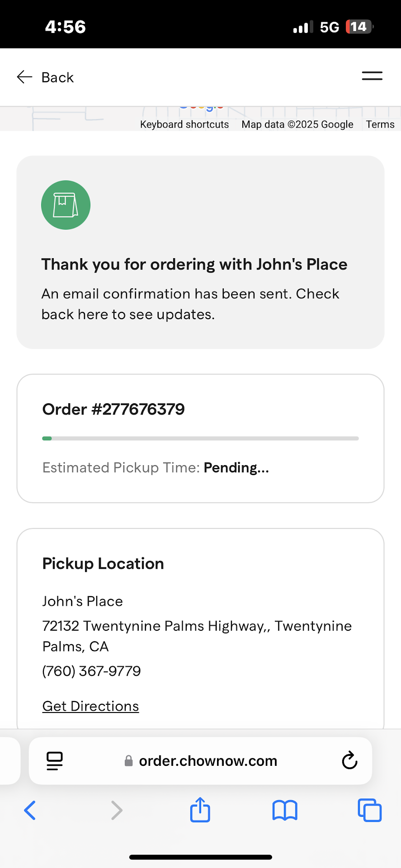
Task: Tap the battery indicator in the status bar
Action: coord(359,27)
